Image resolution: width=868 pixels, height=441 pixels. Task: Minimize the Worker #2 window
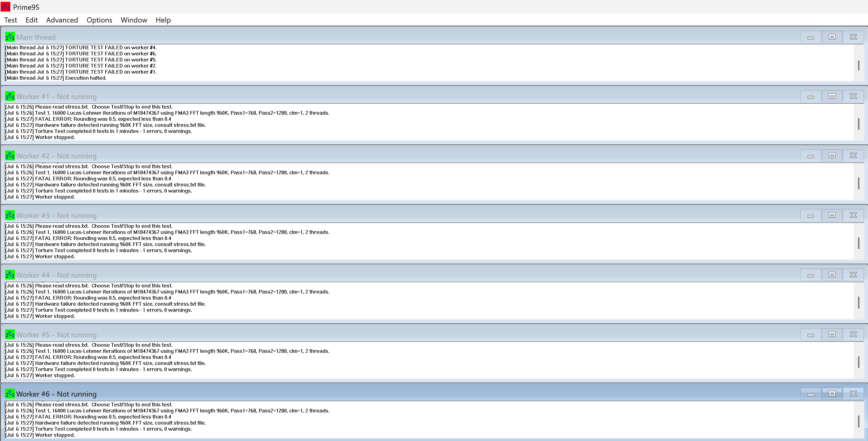(x=811, y=156)
